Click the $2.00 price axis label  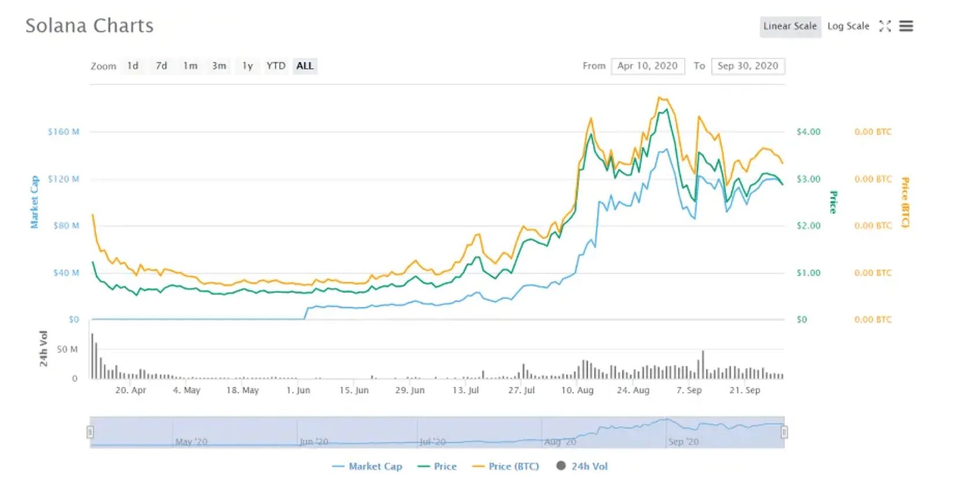(809, 226)
